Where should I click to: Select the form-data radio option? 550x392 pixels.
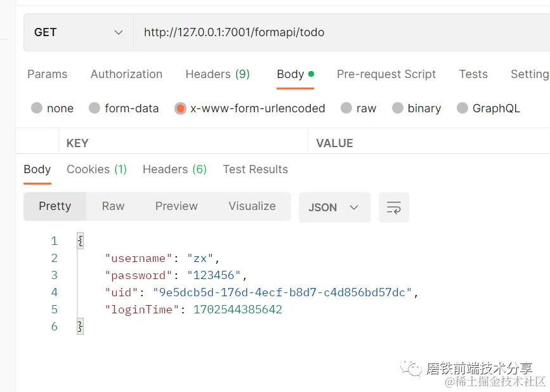[x=124, y=108]
